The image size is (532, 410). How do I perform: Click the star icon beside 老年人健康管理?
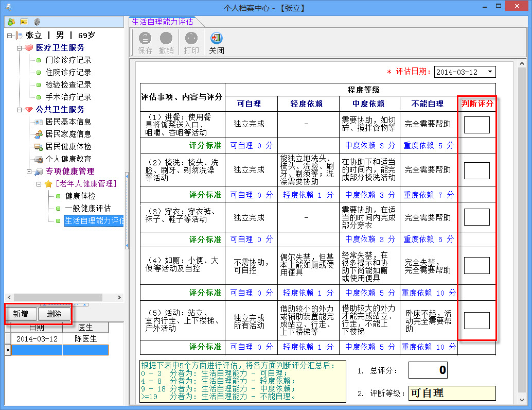click(48, 184)
